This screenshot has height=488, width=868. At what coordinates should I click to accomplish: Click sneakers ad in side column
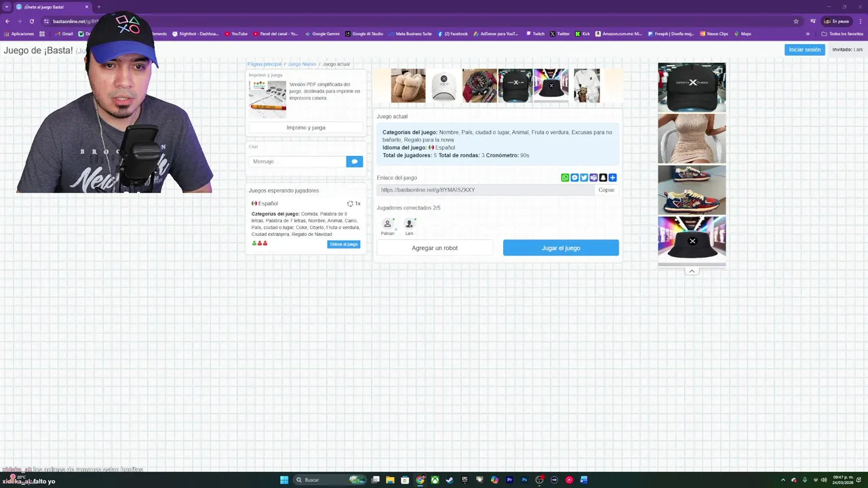point(692,190)
